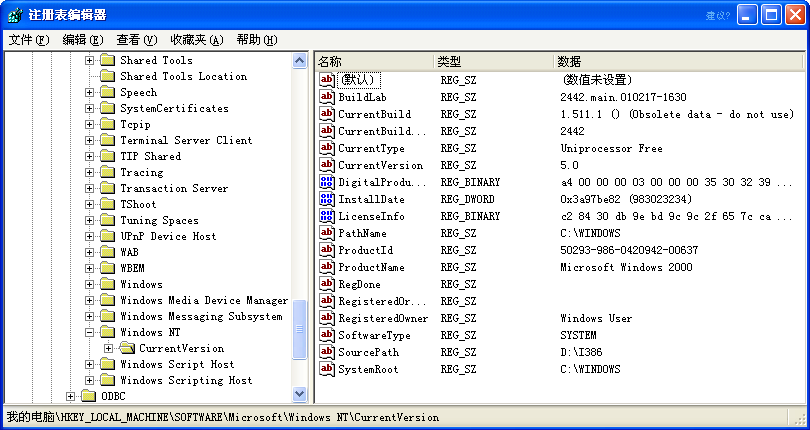Click the tree pane scrollbar thumb
The width and height of the screenshot is (810, 430).
pos(300,329)
